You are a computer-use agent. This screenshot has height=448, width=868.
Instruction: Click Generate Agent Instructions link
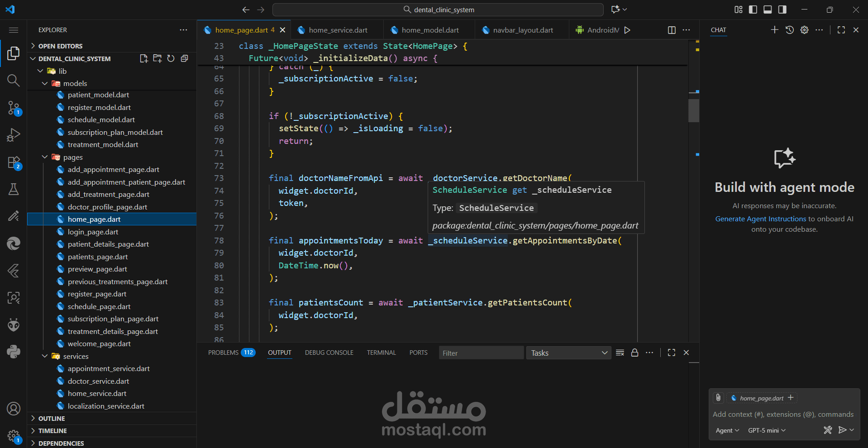pyautogui.click(x=760, y=219)
